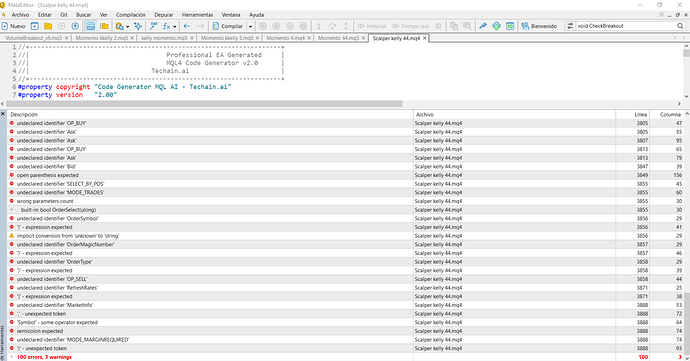This screenshot has width=690, height=361.
Task: Close the Scalper kelly 44.mq4 tab
Action: click(425, 38)
